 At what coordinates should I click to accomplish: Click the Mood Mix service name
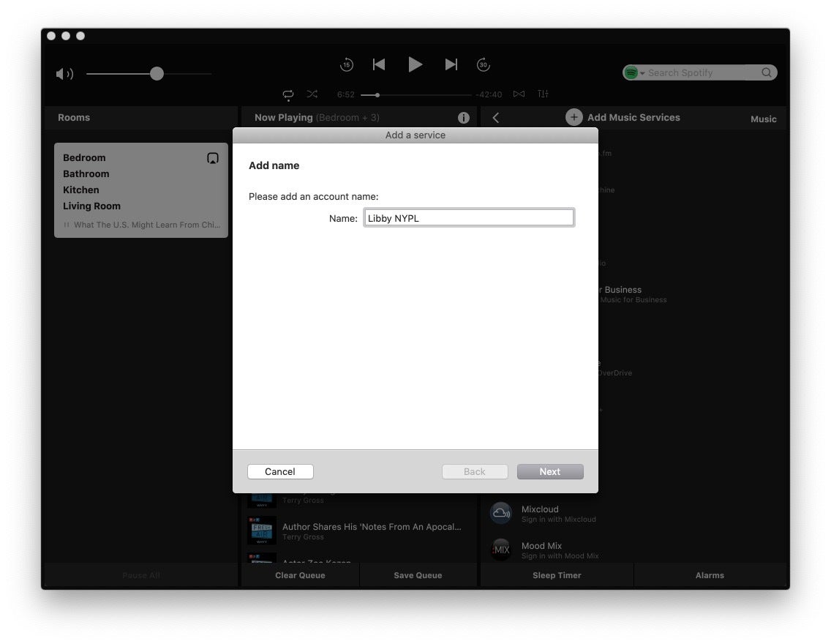(x=541, y=546)
